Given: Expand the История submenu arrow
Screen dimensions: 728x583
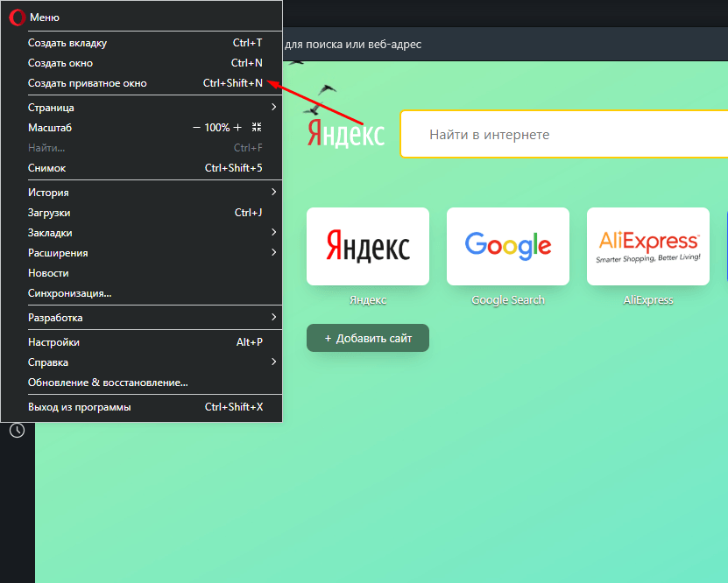Looking at the screenshot, I should pyautogui.click(x=273, y=192).
